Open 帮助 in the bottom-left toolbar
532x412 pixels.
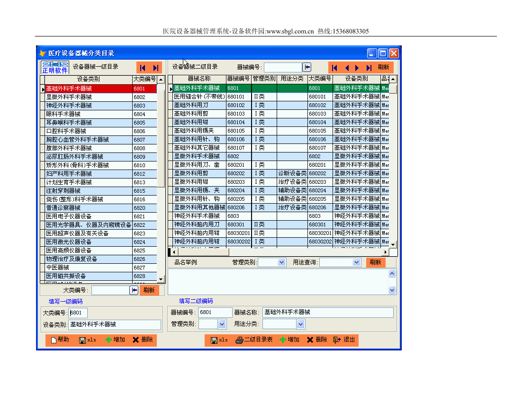(x=60, y=340)
